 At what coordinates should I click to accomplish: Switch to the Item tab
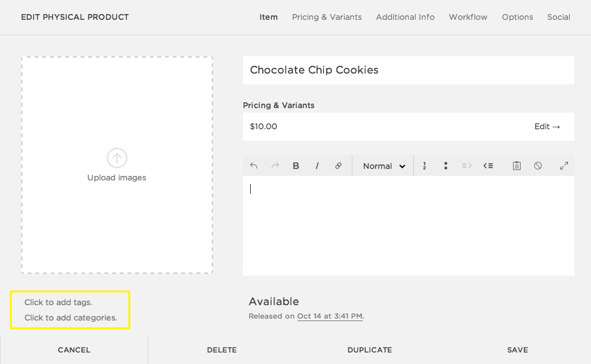(x=269, y=17)
